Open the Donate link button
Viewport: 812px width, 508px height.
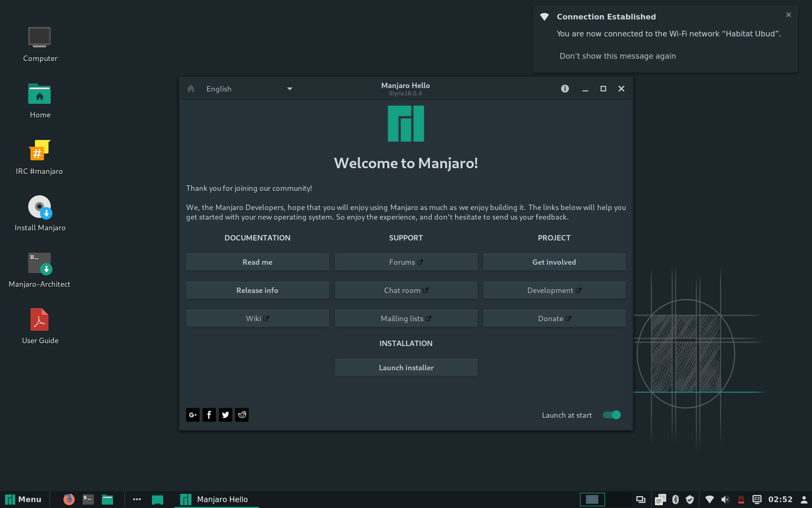pos(554,319)
